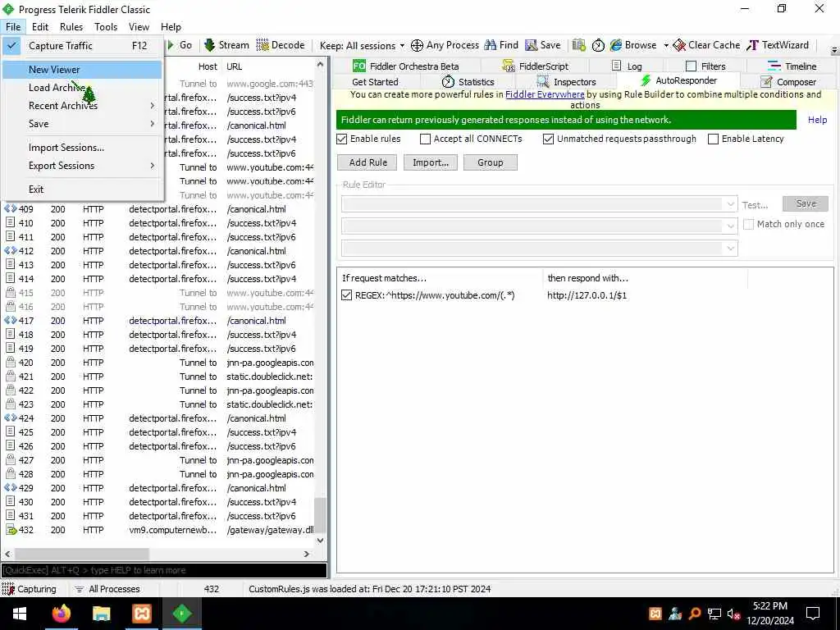Check Enable Latency option
Image resolution: width=840 pixels, height=630 pixels.
(x=713, y=139)
